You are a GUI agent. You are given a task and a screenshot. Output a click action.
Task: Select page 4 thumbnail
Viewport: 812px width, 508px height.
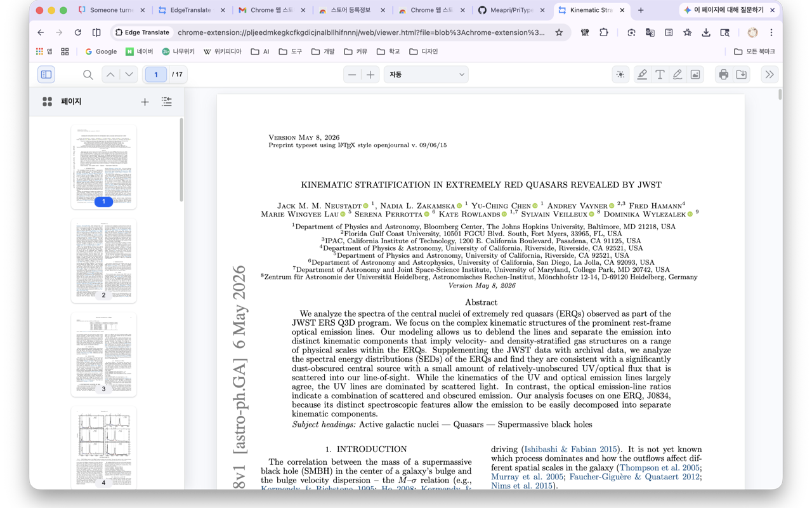tap(103, 448)
